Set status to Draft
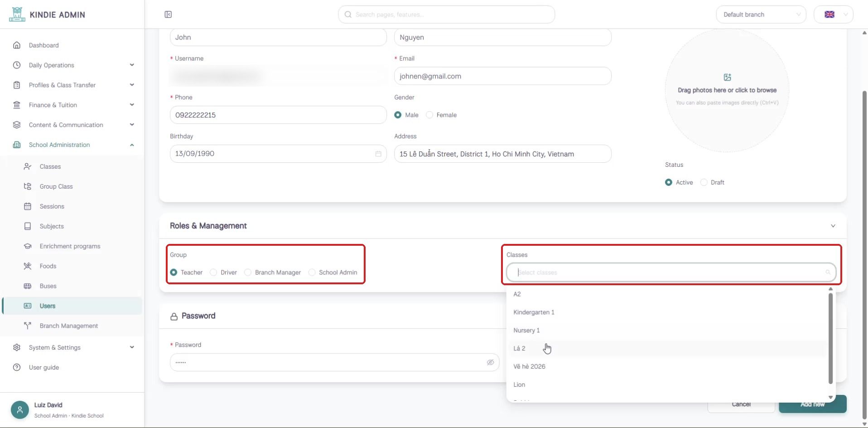Viewport: 868px width, 428px height. click(704, 182)
